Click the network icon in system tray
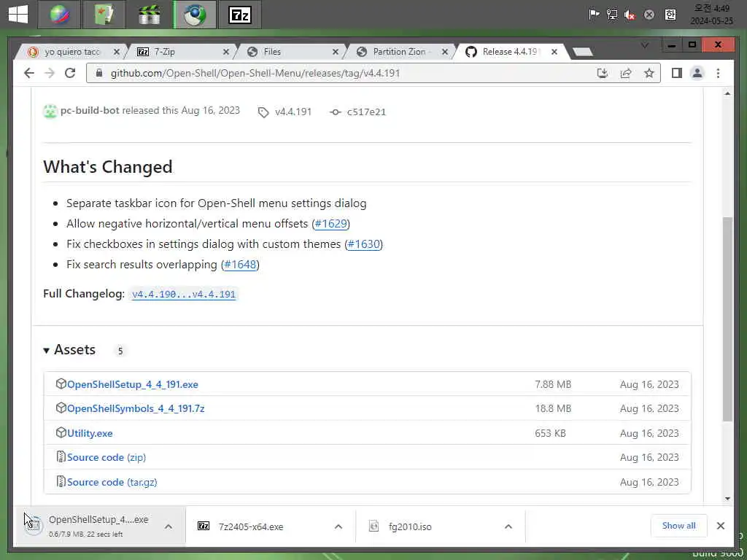This screenshot has height=560, width=747. [x=612, y=15]
